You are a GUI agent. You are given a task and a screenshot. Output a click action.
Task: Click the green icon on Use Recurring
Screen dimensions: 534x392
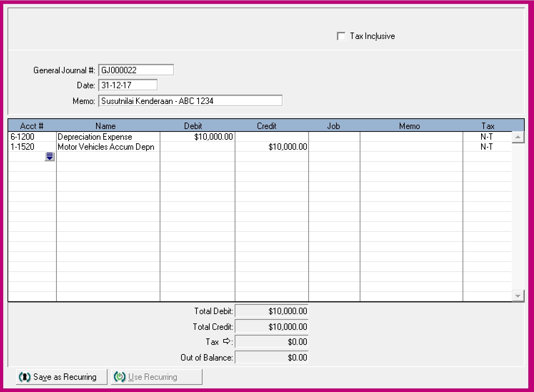pos(120,377)
